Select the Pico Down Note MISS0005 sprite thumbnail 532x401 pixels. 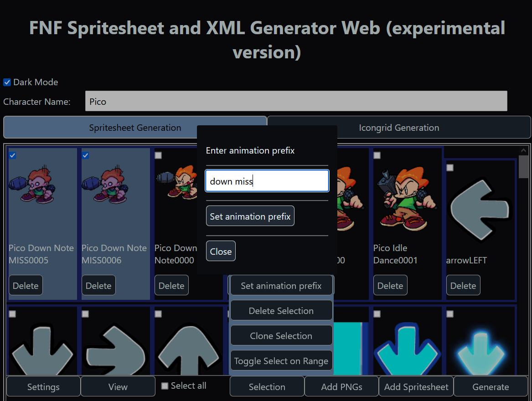tap(32, 185)
